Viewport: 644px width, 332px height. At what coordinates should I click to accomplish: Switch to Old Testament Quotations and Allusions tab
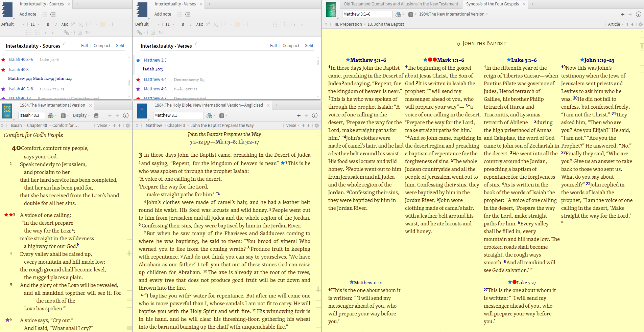click(401, 4)
